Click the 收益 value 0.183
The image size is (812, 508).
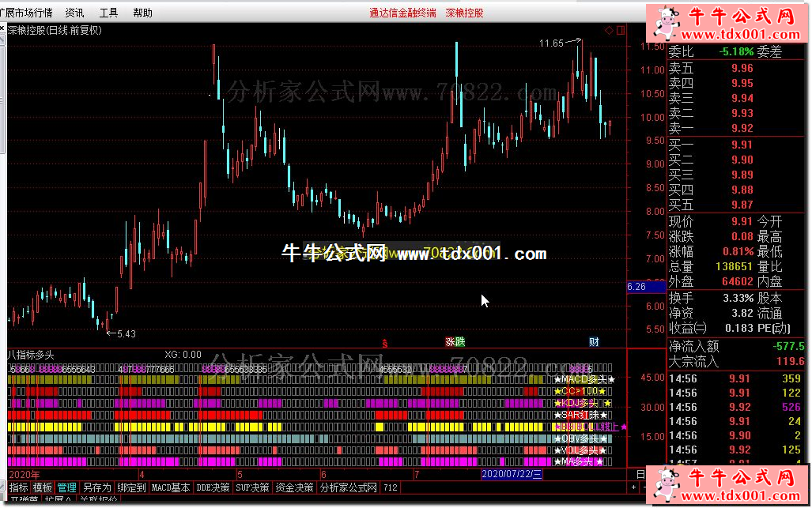pos(739,329)
